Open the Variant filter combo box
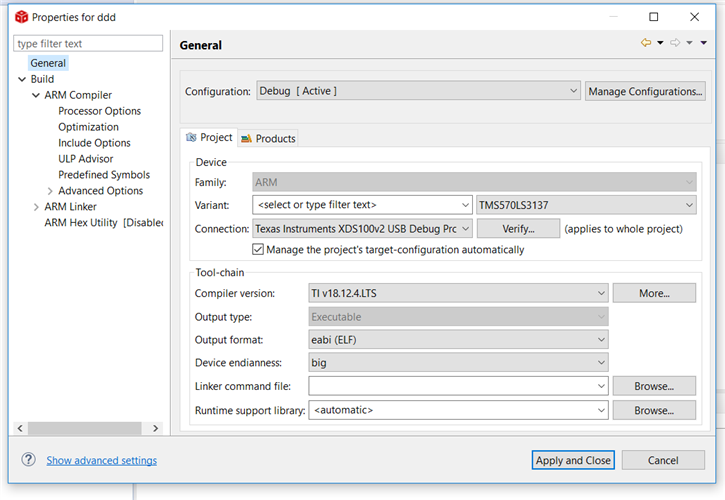Screen dimensions: 725x500 point(362,205)
